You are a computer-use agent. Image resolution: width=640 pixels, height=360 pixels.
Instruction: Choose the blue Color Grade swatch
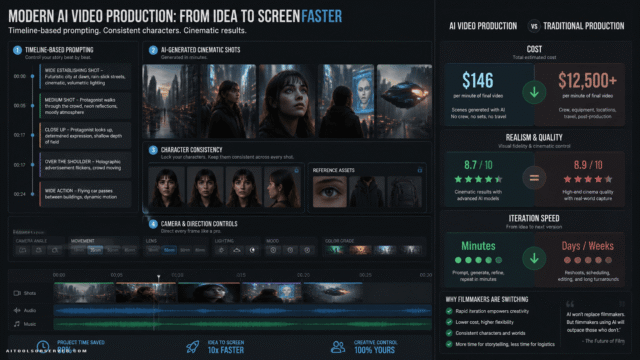click(x=384, y=250)
